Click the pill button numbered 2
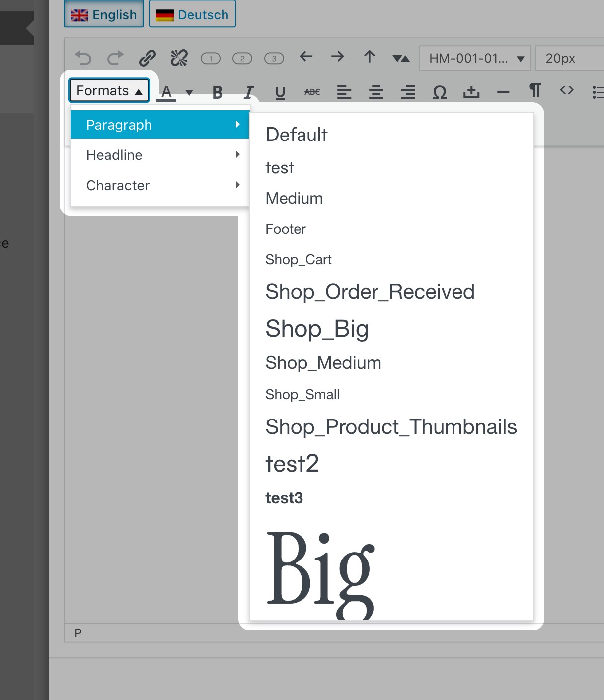 pyautogui.click(x=242, y=59)
